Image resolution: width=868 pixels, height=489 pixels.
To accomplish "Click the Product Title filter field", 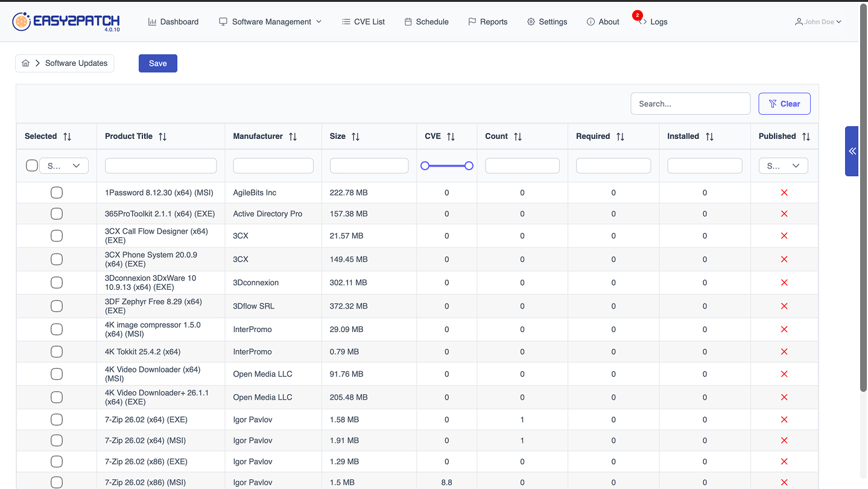I will (x=161, y=165).
